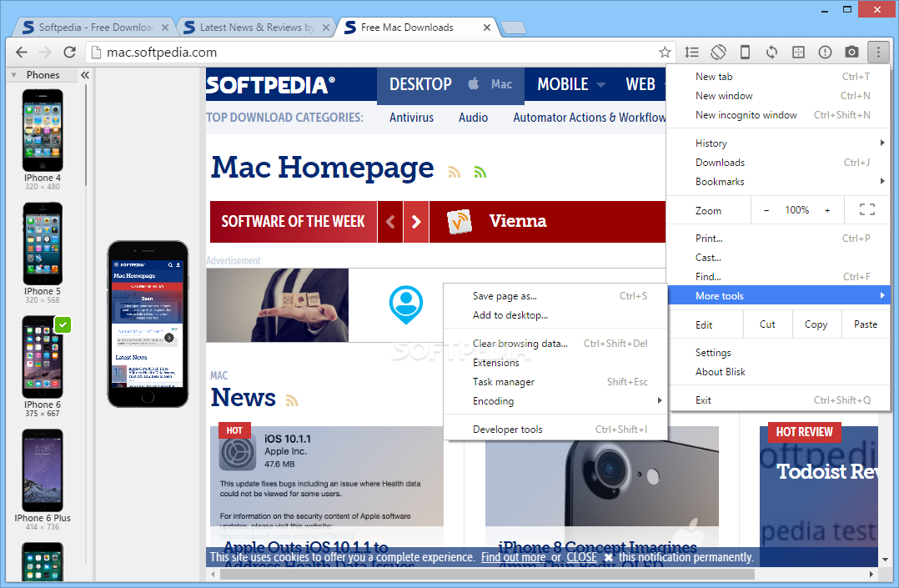The height and width of the screenshot is (588, 899).
Task: Click the alert circle toolbar icon
Action: [x=825, y=53]
